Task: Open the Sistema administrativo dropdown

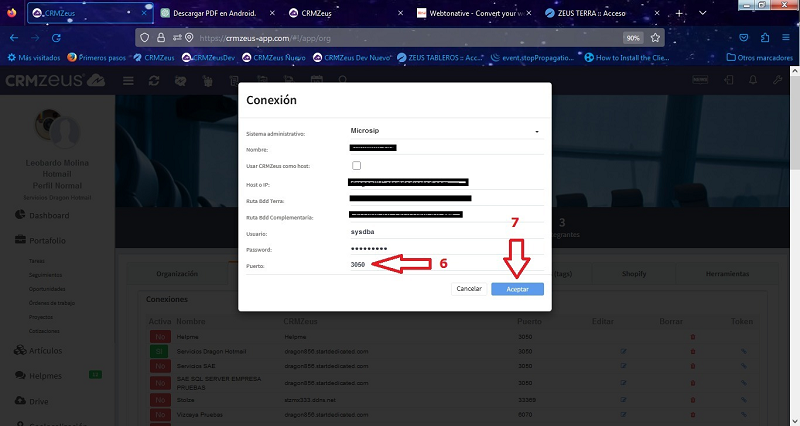Action: 444,131
